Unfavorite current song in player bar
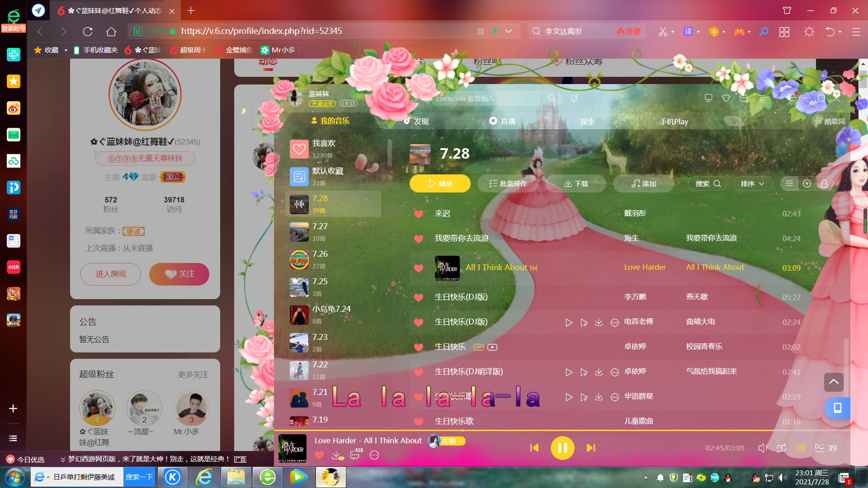The width and height of the screenshot is (868, 488). [319, 455]
